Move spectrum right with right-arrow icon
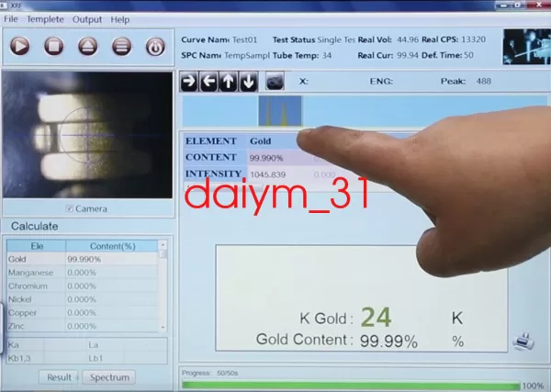Image resolution: width=551 pixels, height=392 pixels. tap(189, 82)
